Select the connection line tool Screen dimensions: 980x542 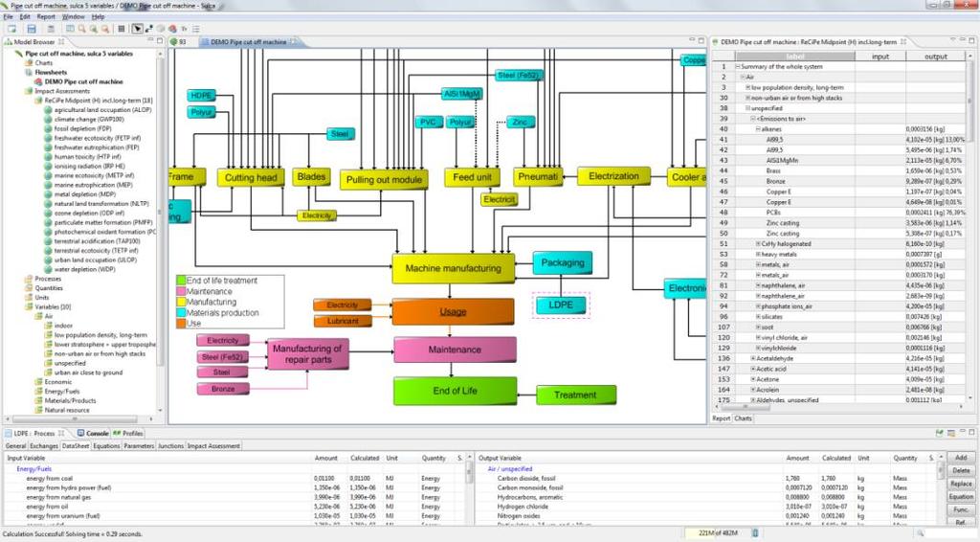point(148,29)
